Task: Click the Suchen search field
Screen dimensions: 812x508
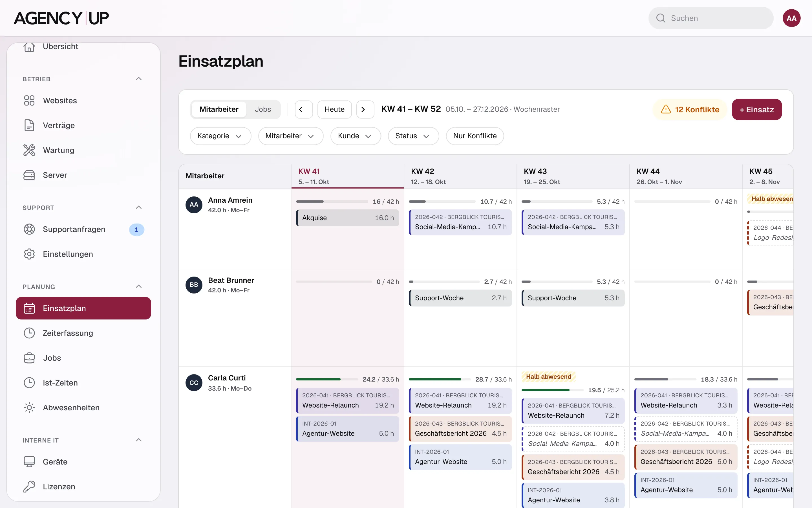Action: (x=711, y=18)
